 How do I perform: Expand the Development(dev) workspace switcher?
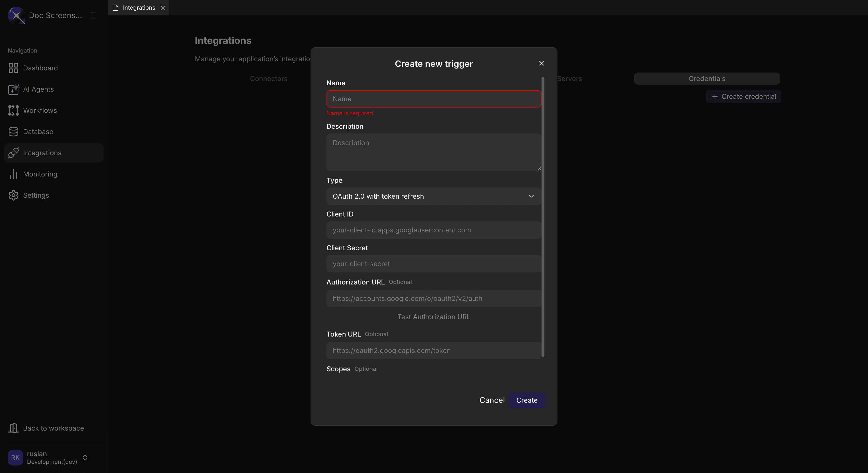click(x=85, y=458)
